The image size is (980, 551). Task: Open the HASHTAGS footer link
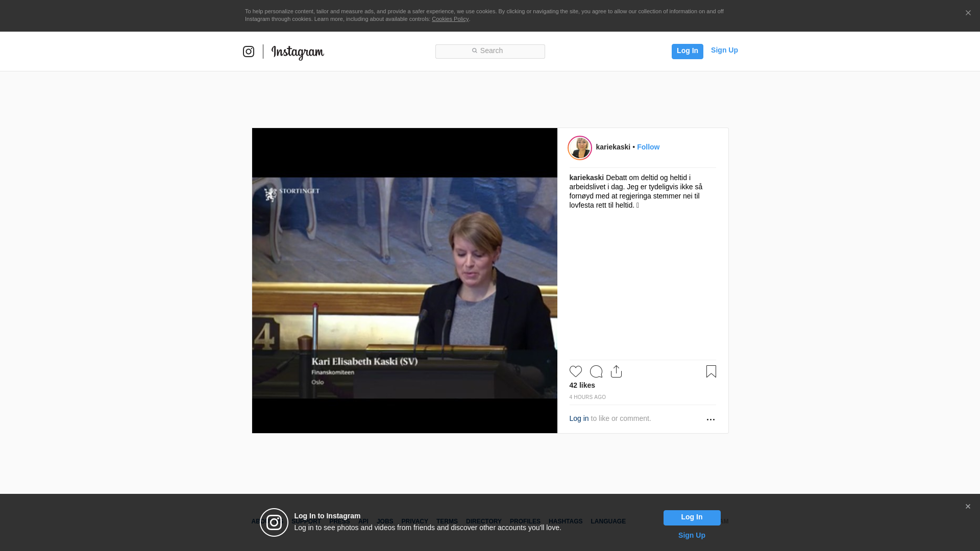566,521
